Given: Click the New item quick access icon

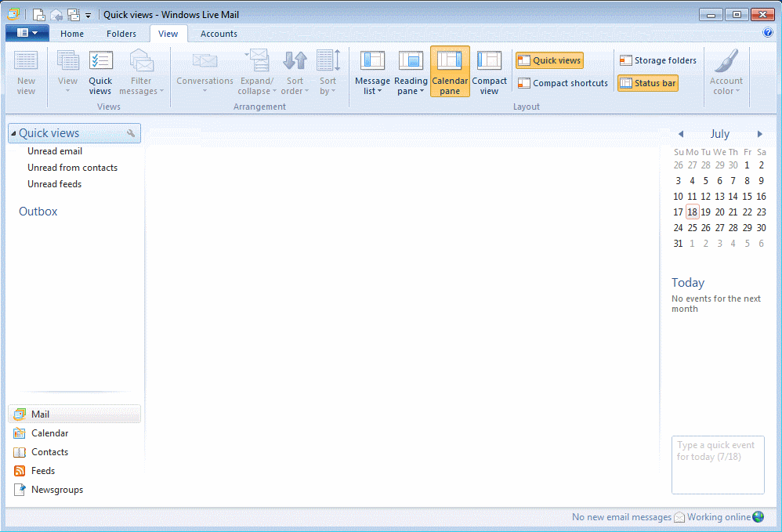Looking at the screenshot, I should [38, 15].
